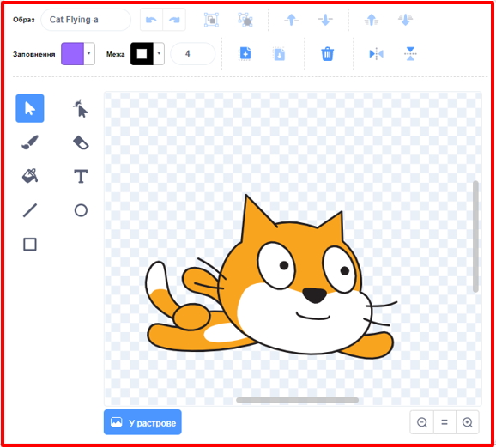Screen dimensions: 496x448
Task: Click the vertical canvas scrollbar
Action: pos(475,236)
